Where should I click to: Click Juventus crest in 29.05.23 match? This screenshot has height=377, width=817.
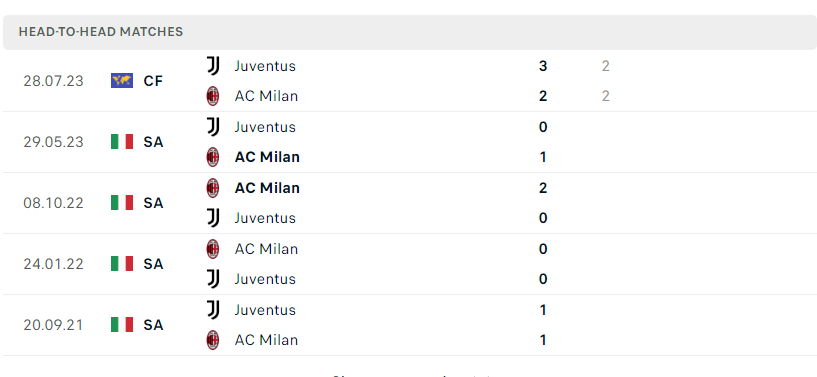(213, 127)
